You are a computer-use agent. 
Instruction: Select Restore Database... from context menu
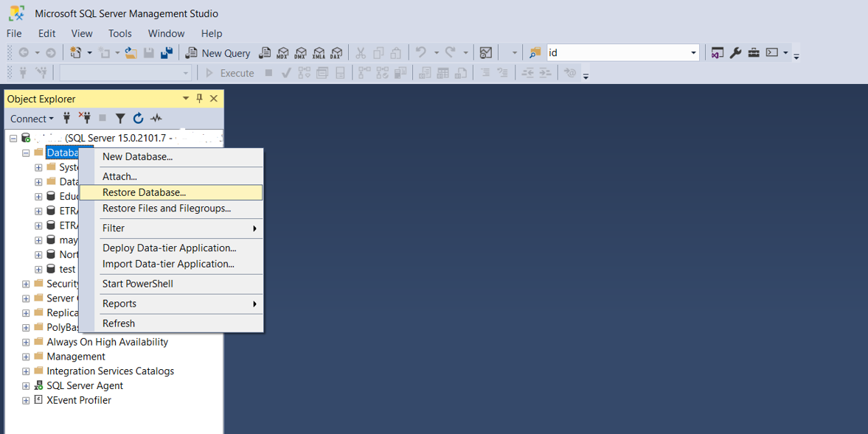(x=145, y=192)
